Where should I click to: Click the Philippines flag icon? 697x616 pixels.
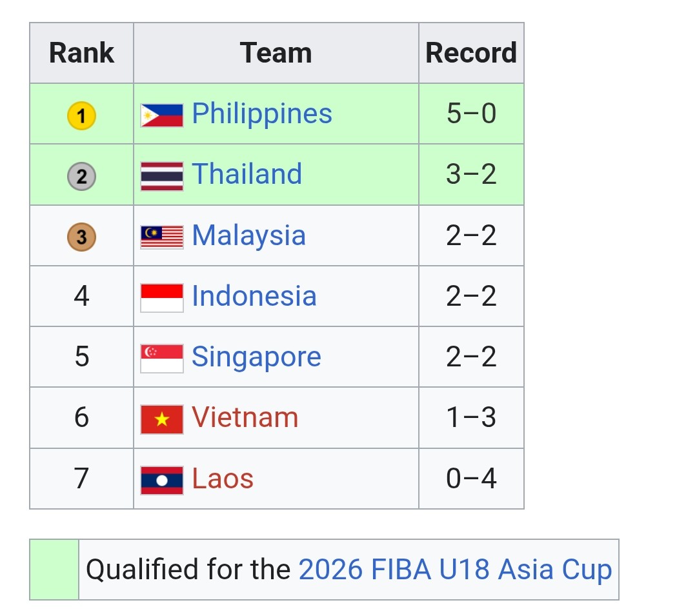pos(162,115)
